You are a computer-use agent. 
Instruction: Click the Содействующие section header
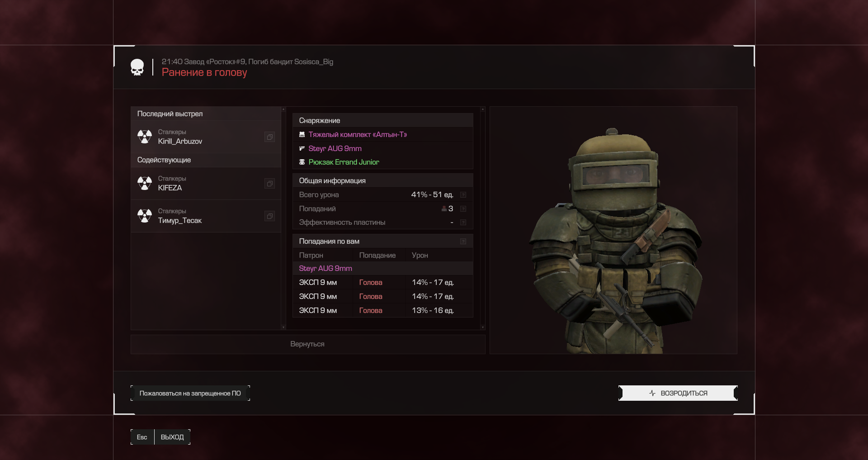(206, 160)
